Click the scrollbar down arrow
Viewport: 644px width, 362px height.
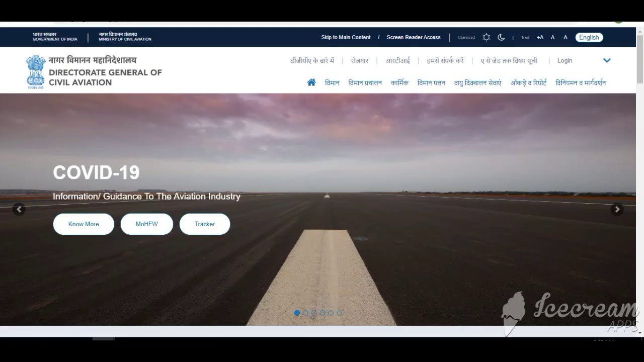tap(640, 332)
